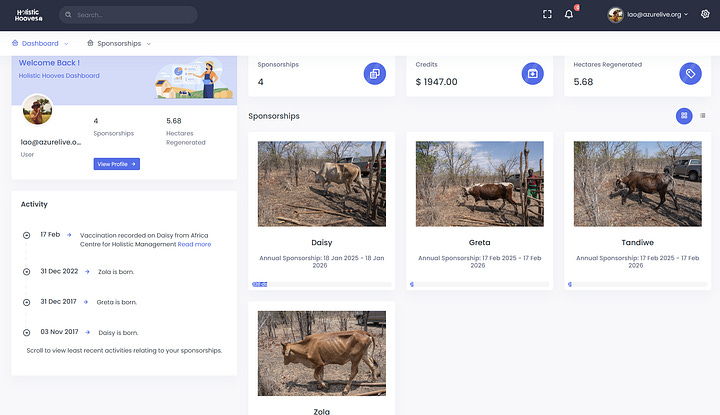Click the View Profile button
720x415 pixels.
(117, 164)
